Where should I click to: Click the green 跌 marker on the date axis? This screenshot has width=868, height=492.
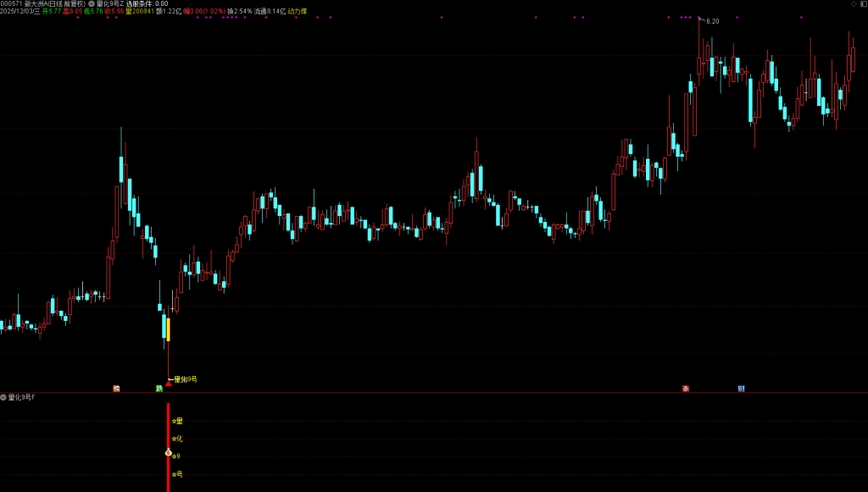click(159, 389)
